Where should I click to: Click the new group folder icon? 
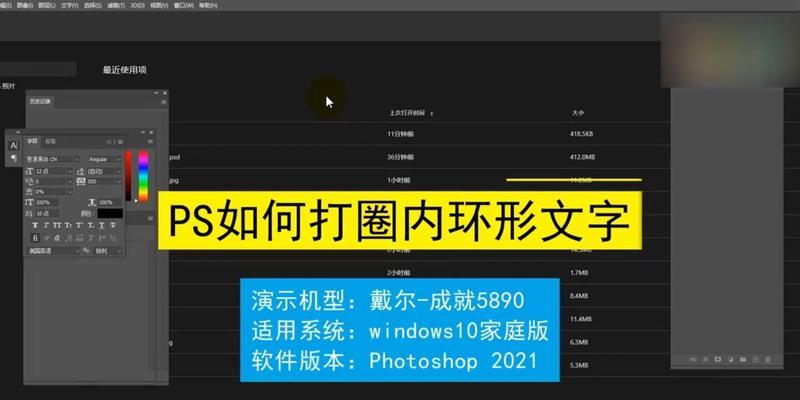tap(743, 359)
